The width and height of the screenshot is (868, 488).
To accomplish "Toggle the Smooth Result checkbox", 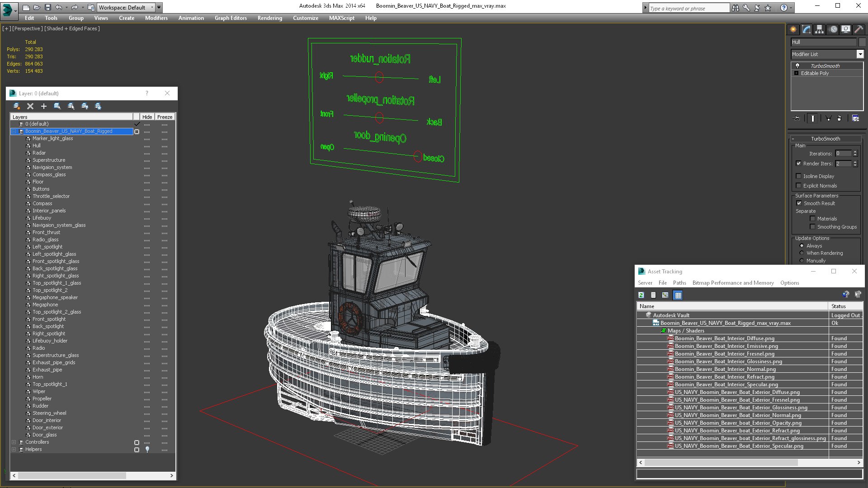I will pos(799,203).
